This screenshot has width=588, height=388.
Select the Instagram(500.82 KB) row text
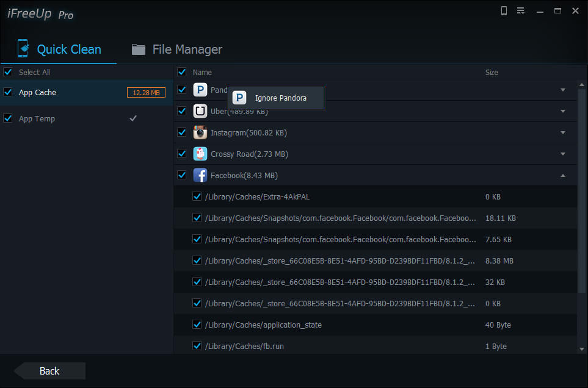(249, 133)
